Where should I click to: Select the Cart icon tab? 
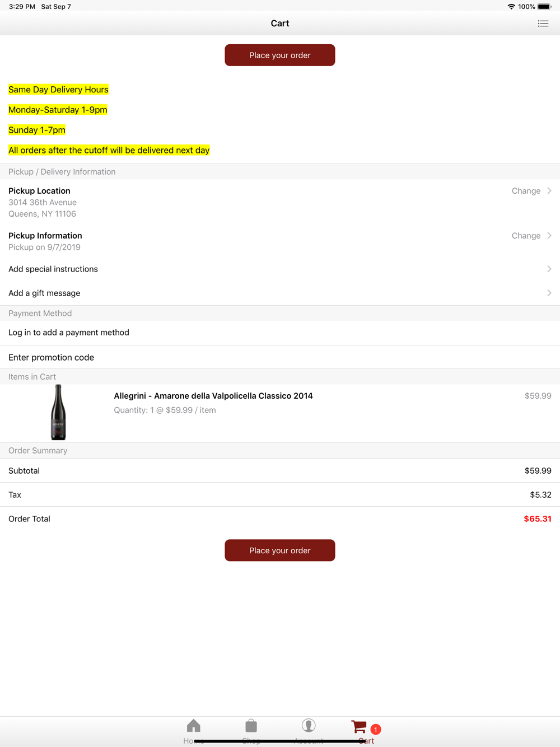(359, 727)
